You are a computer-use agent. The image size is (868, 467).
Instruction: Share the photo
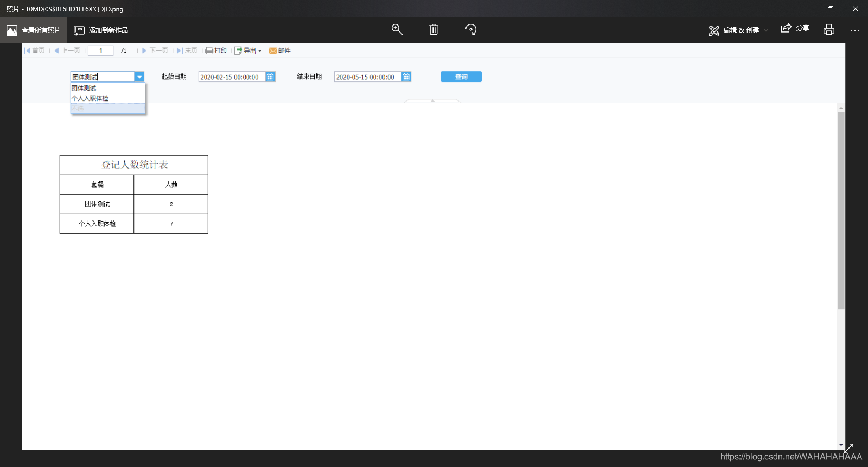click(795, 28)
